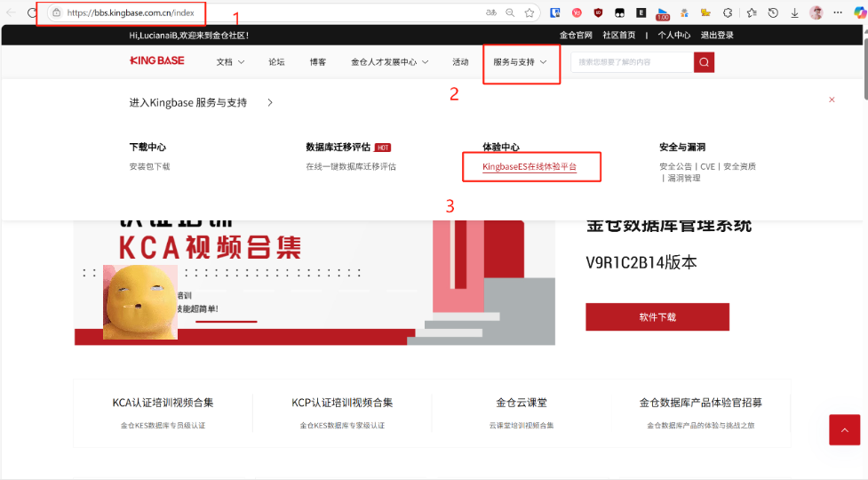Click the red 软件下载 button
The image size is (868, 480).
point(657,316)
